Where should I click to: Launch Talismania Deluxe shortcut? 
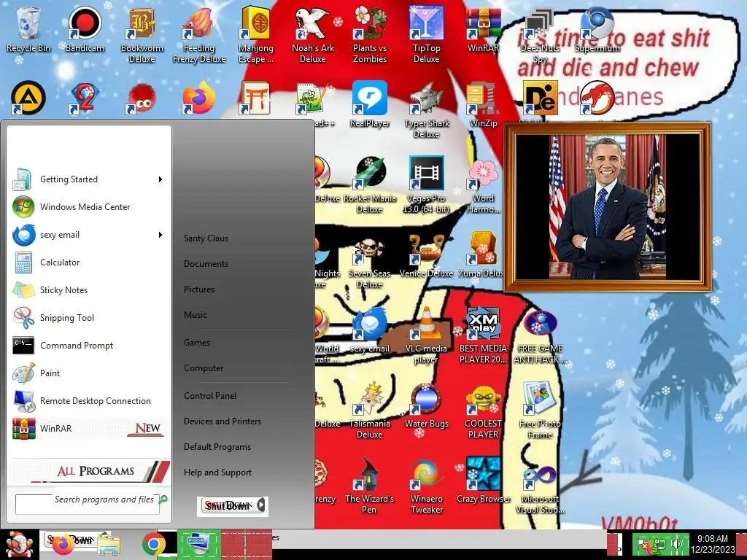click(x=370, y=411)
